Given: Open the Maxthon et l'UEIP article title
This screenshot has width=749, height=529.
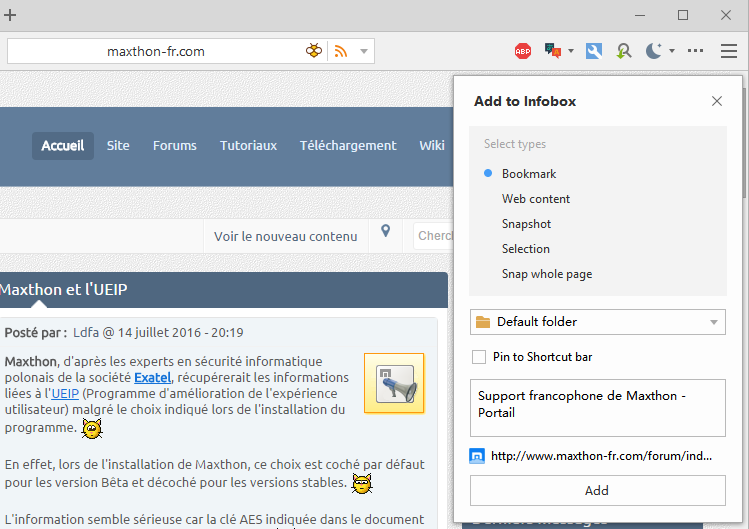Looking at the screenshot, I should [x=64, y=290].
